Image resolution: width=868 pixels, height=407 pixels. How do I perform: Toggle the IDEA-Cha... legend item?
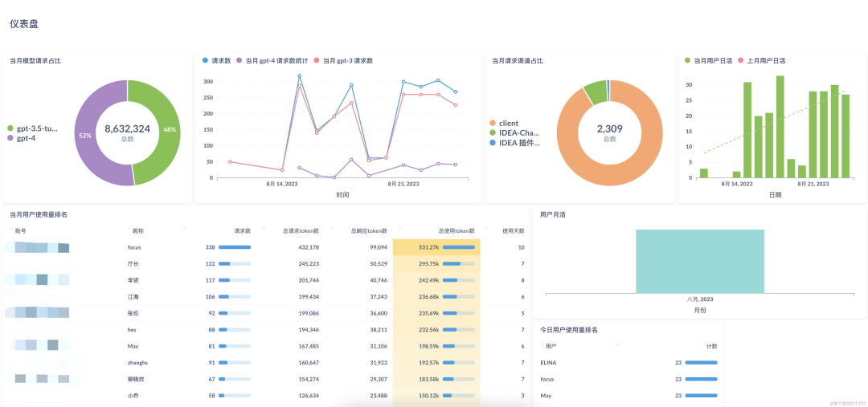tap(514, 132)
